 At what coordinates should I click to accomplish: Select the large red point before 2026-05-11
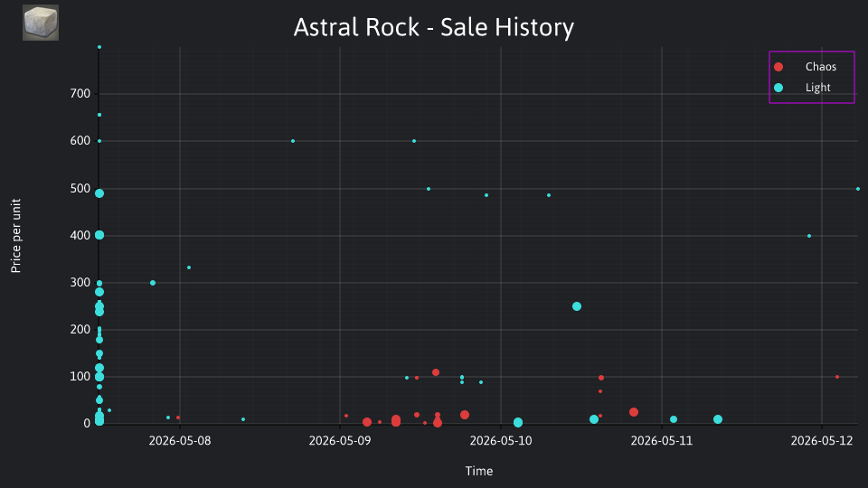point(634,412)
